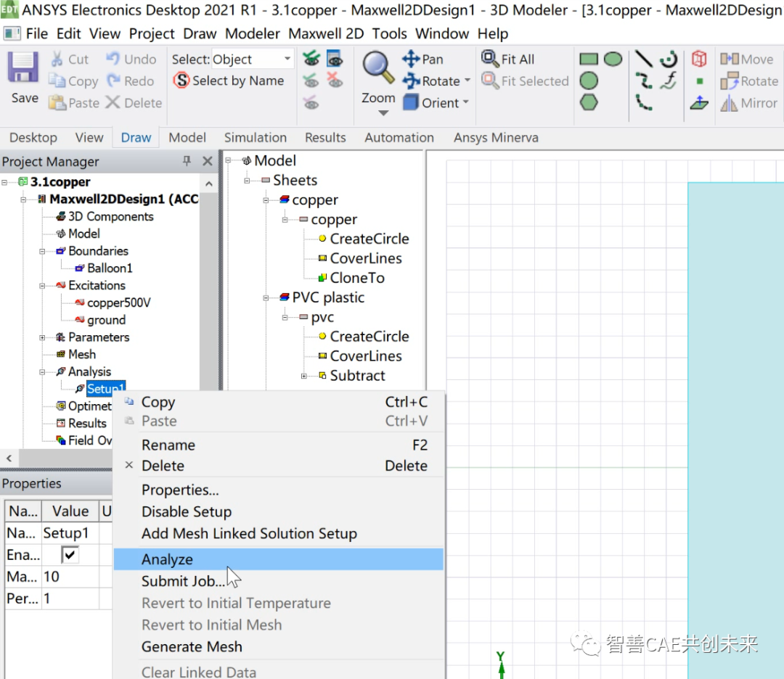Choose Disable Setup from context menu
This screenshot has height=679, width=784.
pos(279,511)
